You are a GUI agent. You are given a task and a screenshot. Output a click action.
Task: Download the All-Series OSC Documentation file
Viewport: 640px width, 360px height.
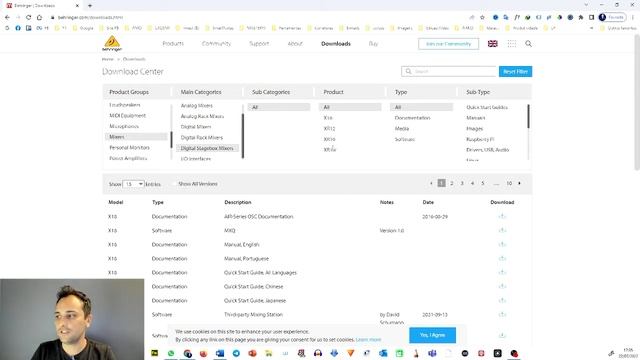pyautogui.click(x=502, y=216)
